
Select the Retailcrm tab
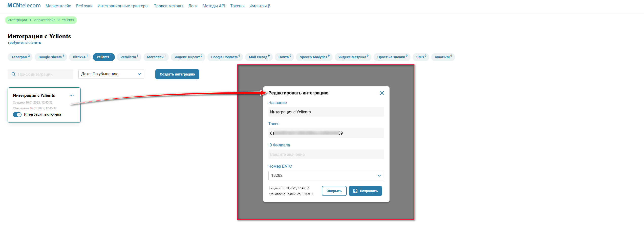coord(129,57)
